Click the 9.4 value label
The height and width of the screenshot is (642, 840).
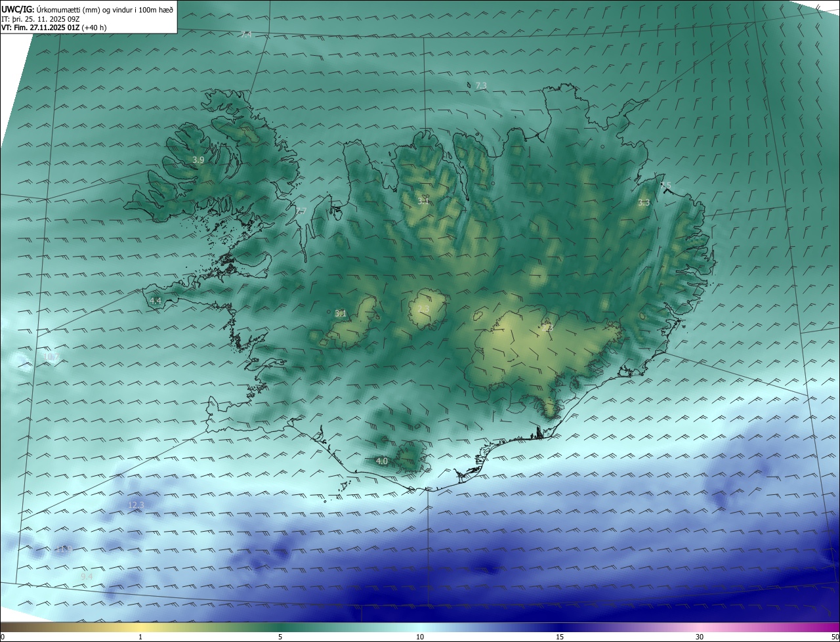coord(87,576)
